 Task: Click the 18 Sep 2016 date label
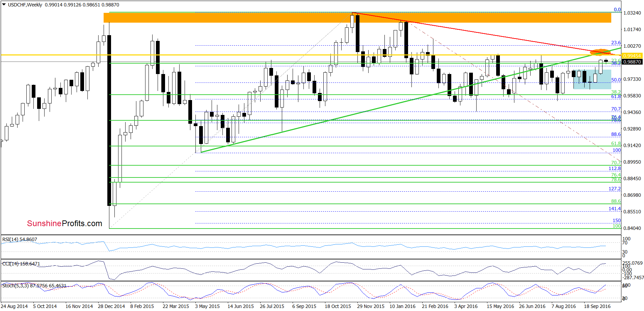[597, 306]
